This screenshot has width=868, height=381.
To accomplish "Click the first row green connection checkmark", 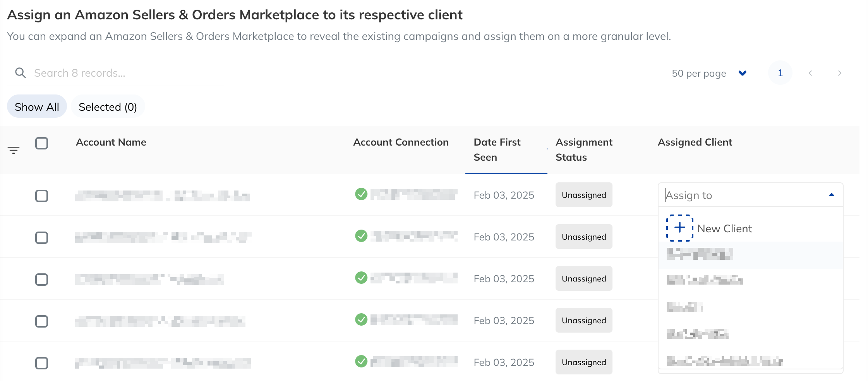I will [361, 194].
